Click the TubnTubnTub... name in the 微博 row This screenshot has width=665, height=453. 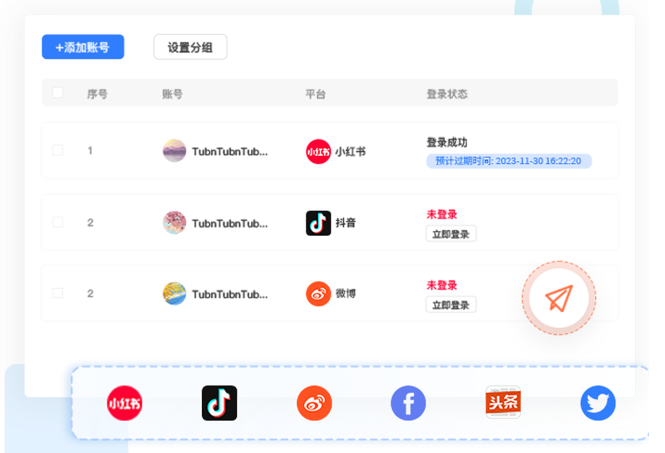[x=230, y=294]
